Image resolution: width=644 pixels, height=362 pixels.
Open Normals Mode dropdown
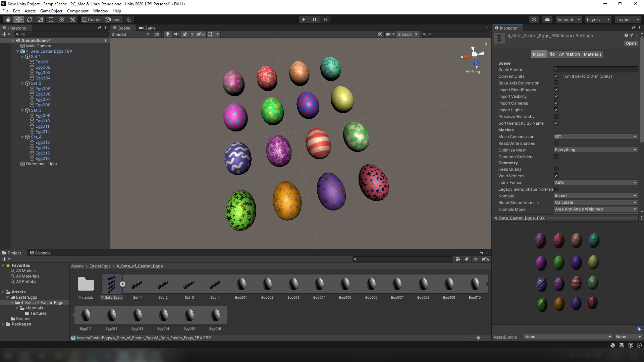coord(596,209)
